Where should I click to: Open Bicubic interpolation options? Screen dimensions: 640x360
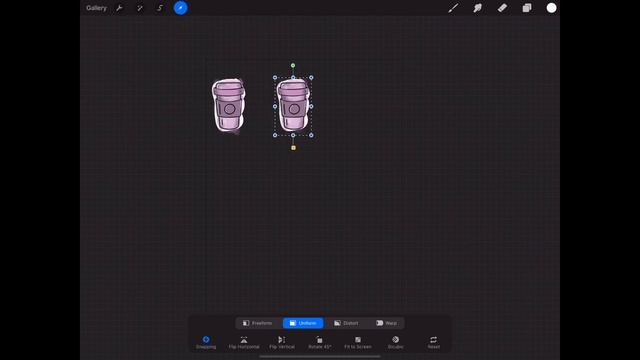pos(396,342)
